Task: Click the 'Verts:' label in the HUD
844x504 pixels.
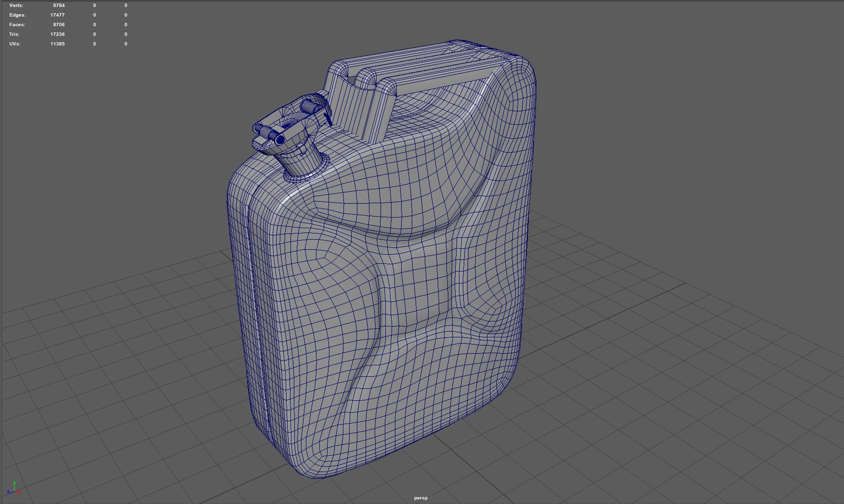Action: 16,6
